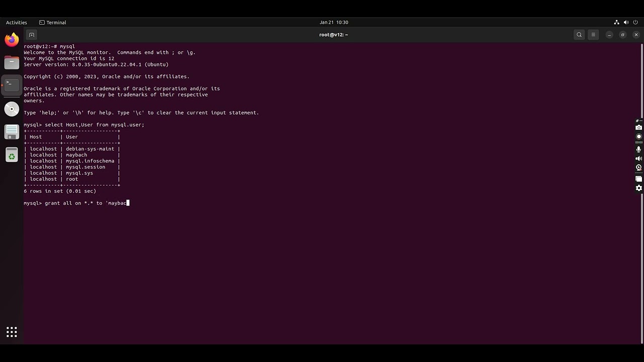Click the window title 'root@v12: ~'
This screenshot has height=362, width=644.
coord(334,35)
